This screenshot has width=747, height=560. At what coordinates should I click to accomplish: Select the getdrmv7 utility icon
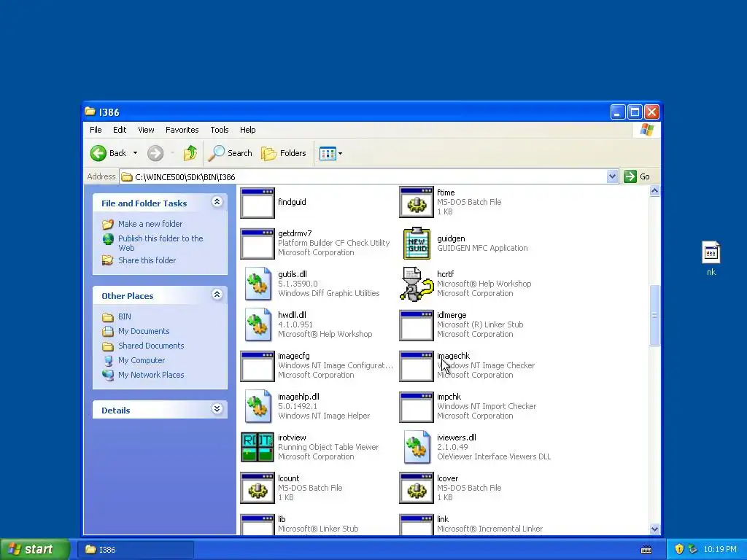[258, 244]
